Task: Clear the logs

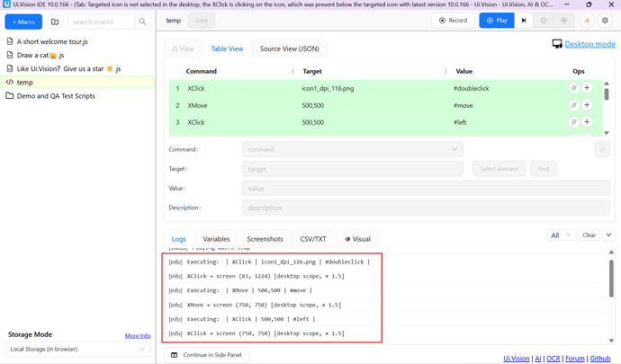Action: 589,235
